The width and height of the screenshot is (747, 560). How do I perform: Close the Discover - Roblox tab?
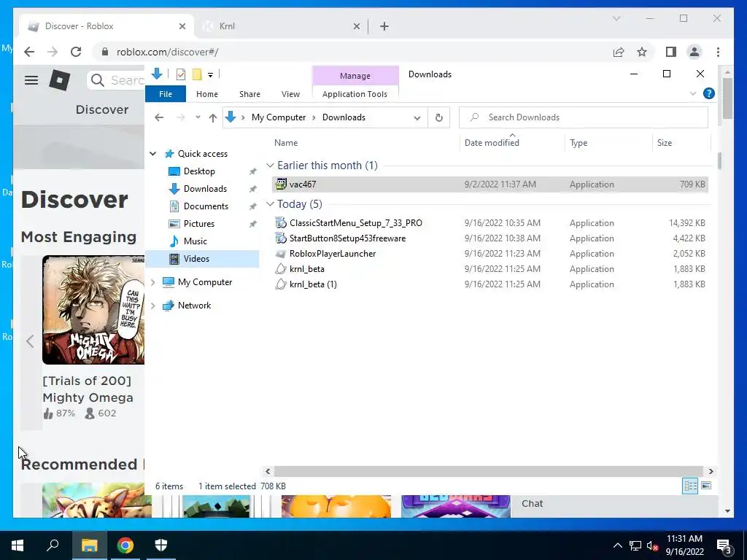coord(182,26)
